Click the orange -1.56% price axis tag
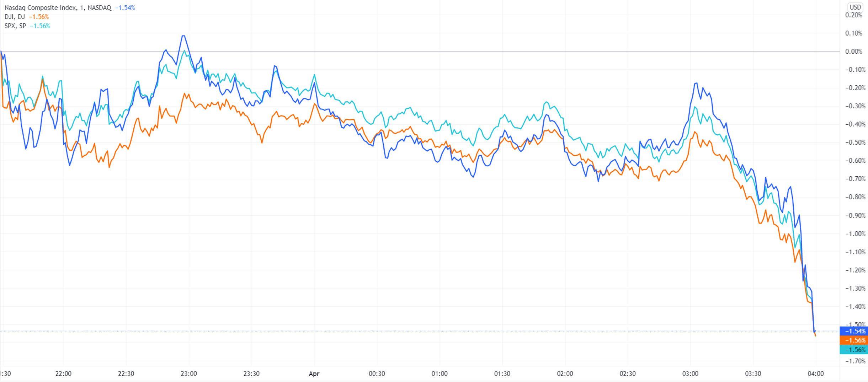Screen dimensions: 868x382 point(853,340)
